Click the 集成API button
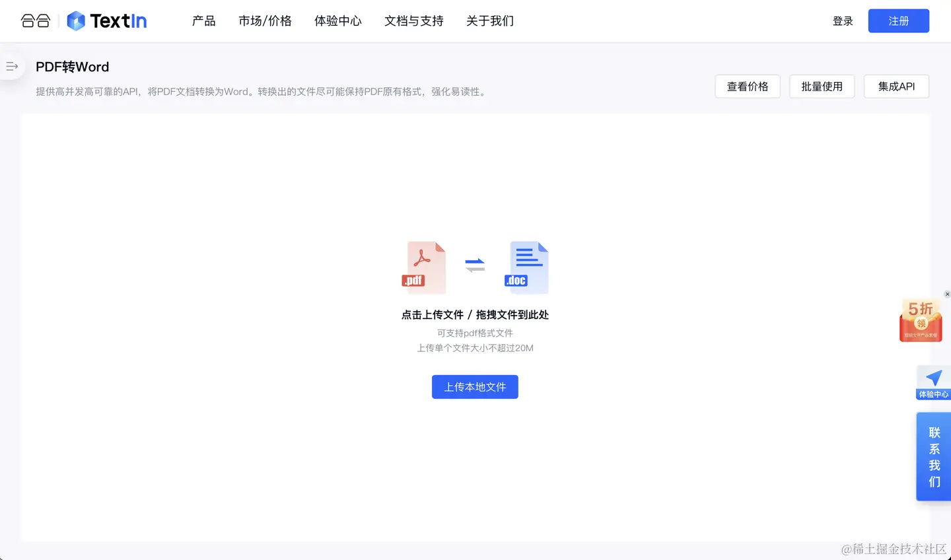The width and height of the screenshot is (951, 560). tap(896, 87)
